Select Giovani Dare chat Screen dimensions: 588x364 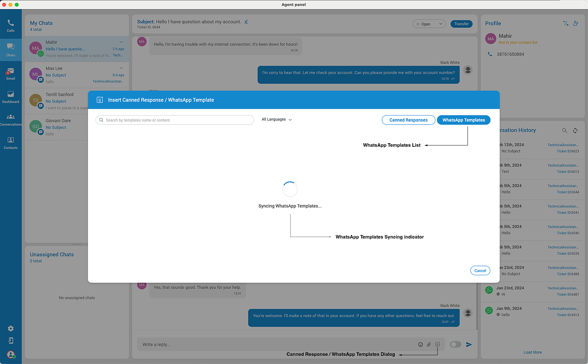(57, 127)
